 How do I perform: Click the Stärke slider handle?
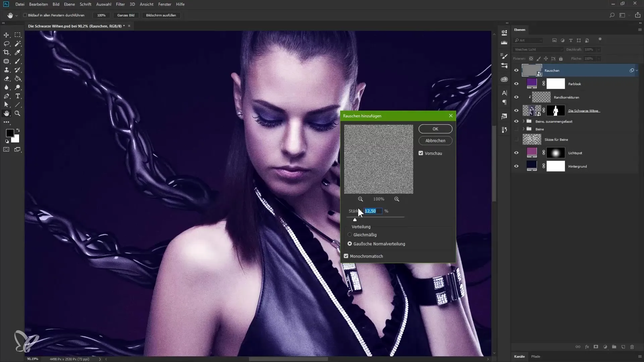coord(355,220)
